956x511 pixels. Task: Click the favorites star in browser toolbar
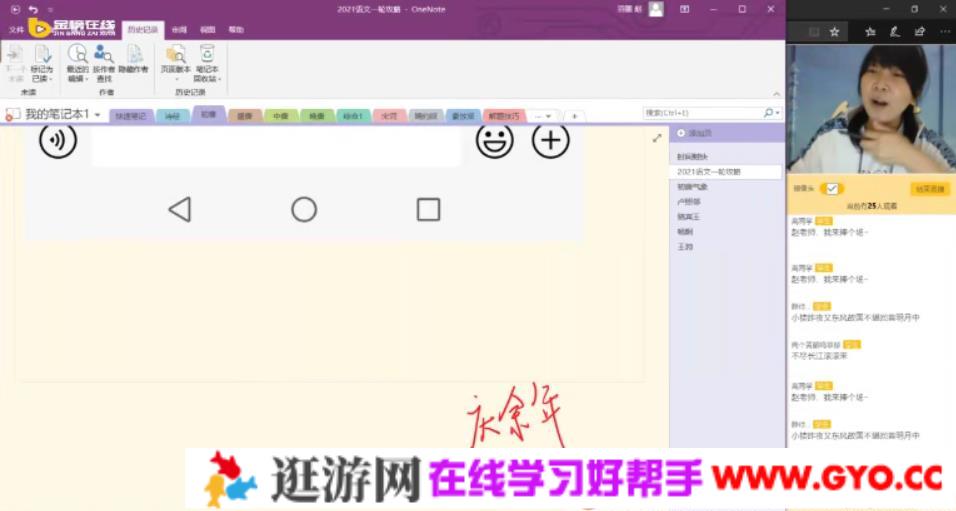(x=834, y=32)
